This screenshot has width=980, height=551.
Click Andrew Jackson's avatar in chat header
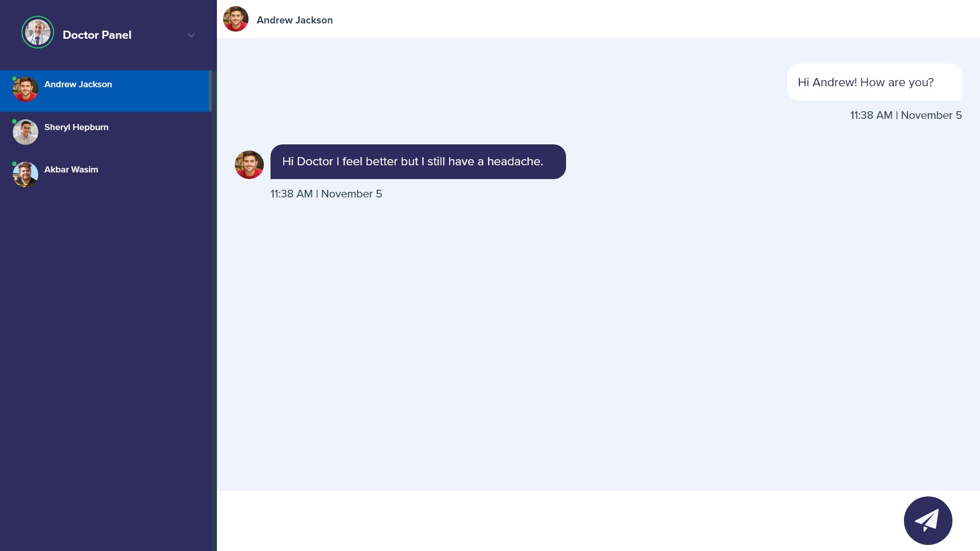[x=236, y=19]
